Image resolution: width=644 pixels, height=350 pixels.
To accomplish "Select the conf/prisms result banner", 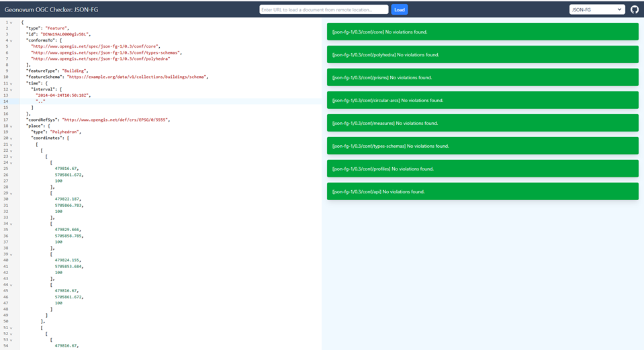I will click(x=482, y=77).
